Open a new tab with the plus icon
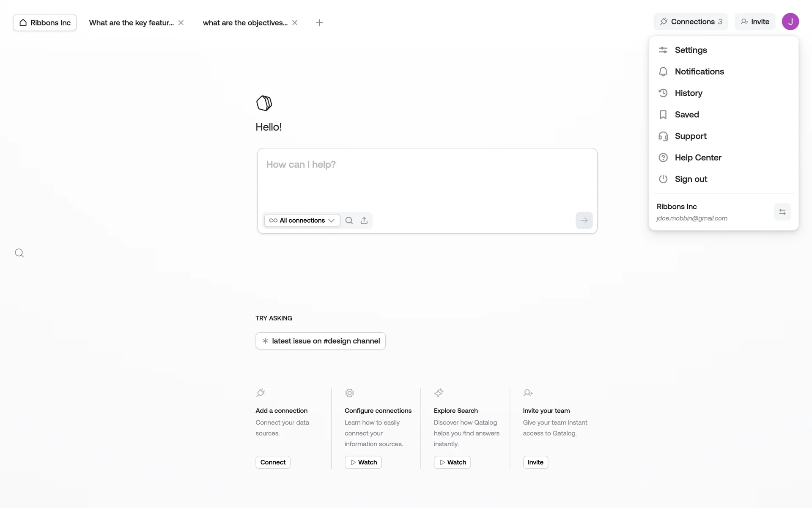812x508 pixels. coord(320,23)
